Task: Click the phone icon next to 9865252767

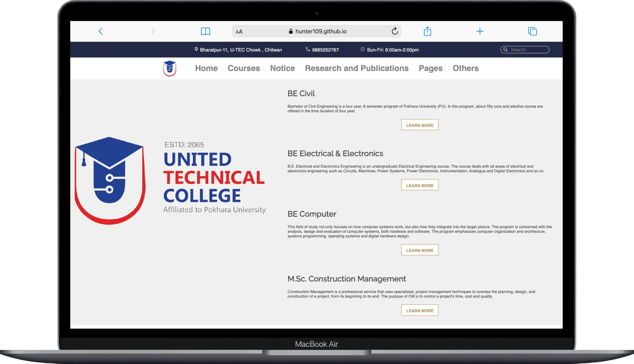Action: (x=307, y=49)
